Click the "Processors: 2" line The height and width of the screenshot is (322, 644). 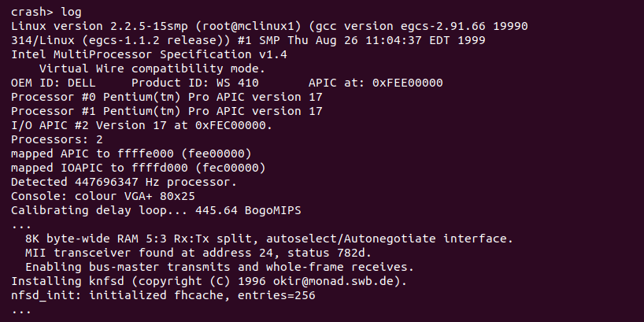tap(57, 139)
